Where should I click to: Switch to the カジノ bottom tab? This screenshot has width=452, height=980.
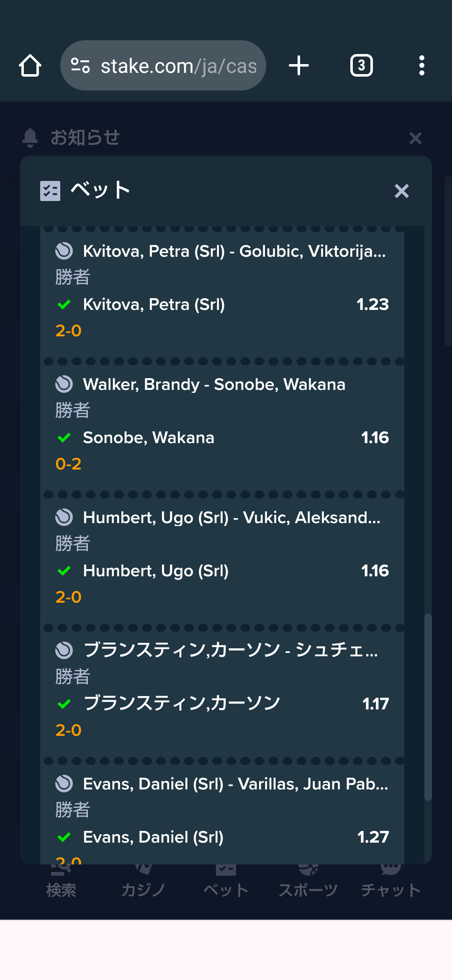[x=144, y=882]
